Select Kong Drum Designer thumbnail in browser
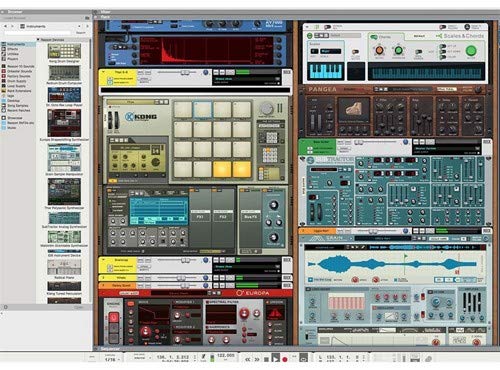The image size is (500, 370). point(64,51)
